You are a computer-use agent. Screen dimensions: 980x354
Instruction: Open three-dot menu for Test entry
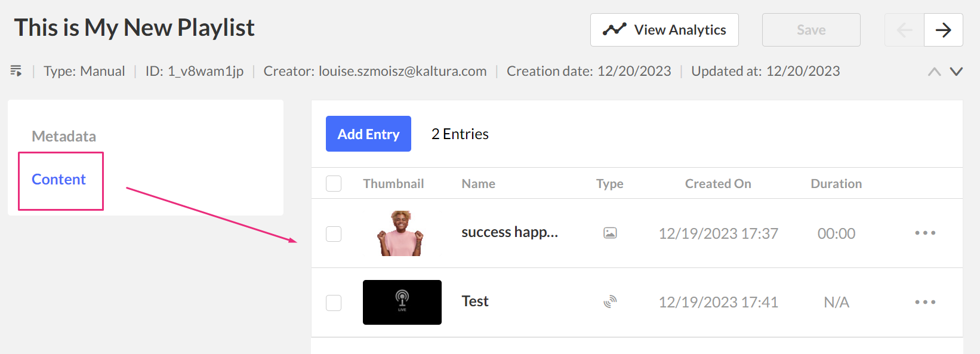(x=925, y=302)
